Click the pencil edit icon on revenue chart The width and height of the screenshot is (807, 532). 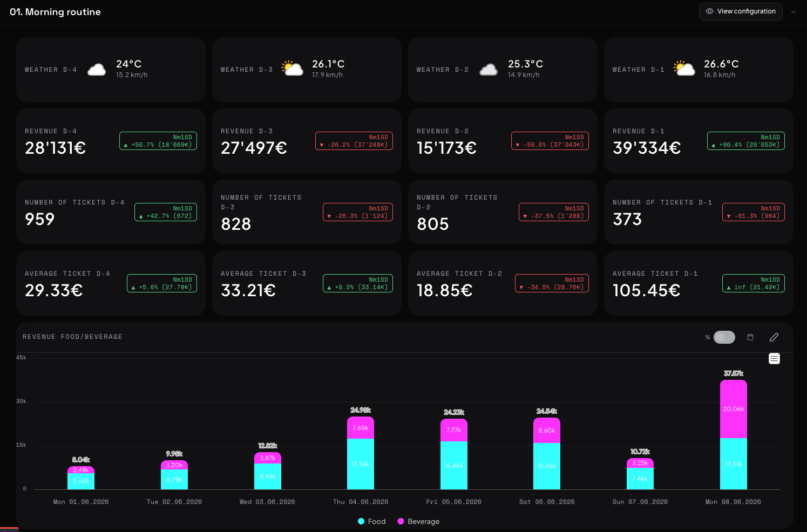pos(774,337)
